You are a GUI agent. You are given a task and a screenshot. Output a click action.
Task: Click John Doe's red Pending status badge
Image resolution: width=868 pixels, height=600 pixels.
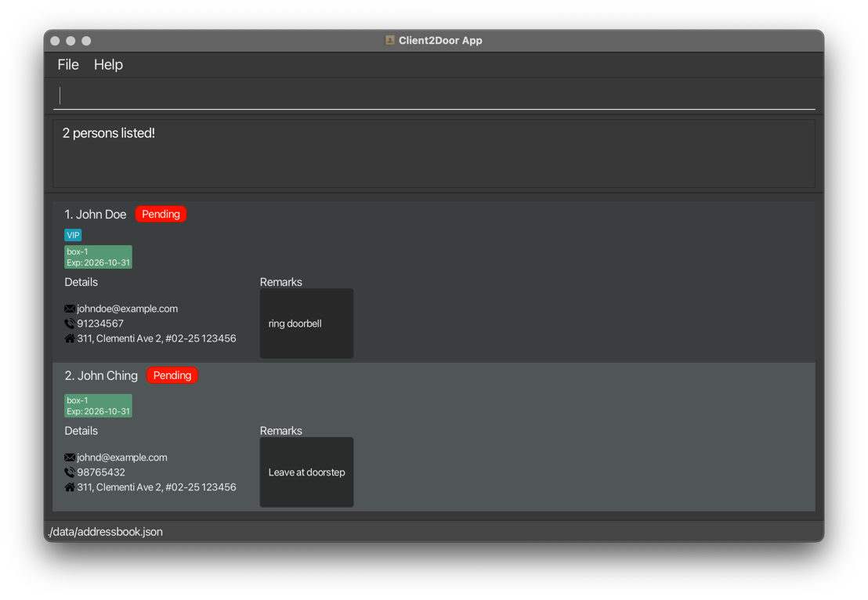coord(161,214)
